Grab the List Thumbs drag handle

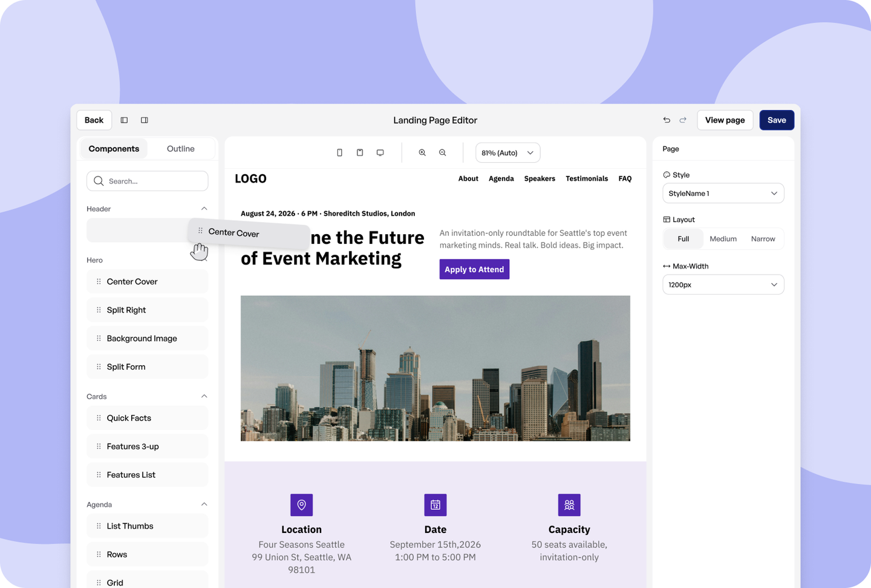coord(99,526)
